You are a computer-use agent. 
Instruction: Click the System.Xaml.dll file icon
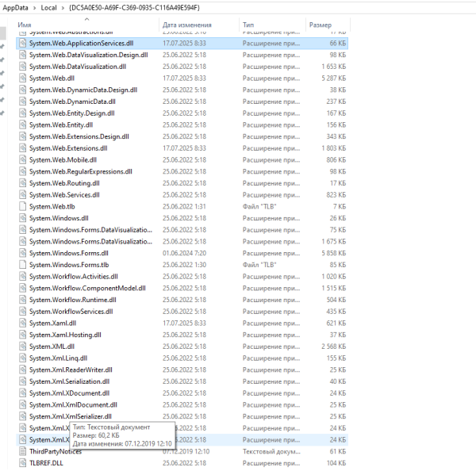(22, 324)
